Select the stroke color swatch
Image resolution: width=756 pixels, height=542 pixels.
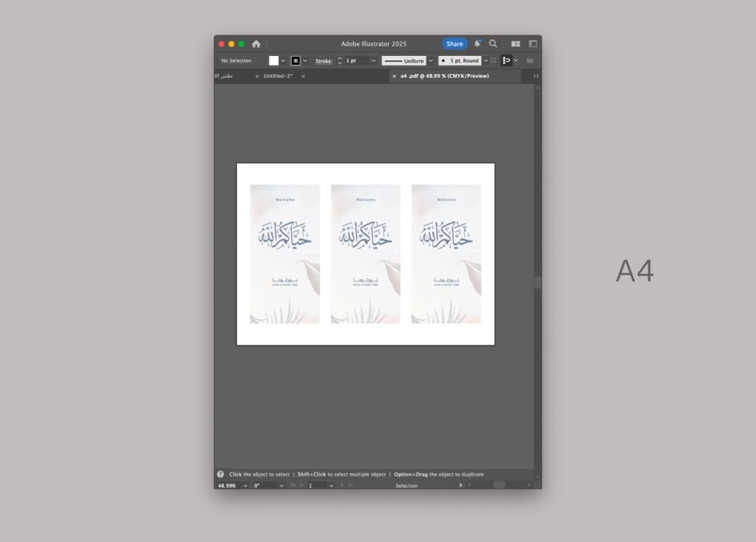pos(296,60)
